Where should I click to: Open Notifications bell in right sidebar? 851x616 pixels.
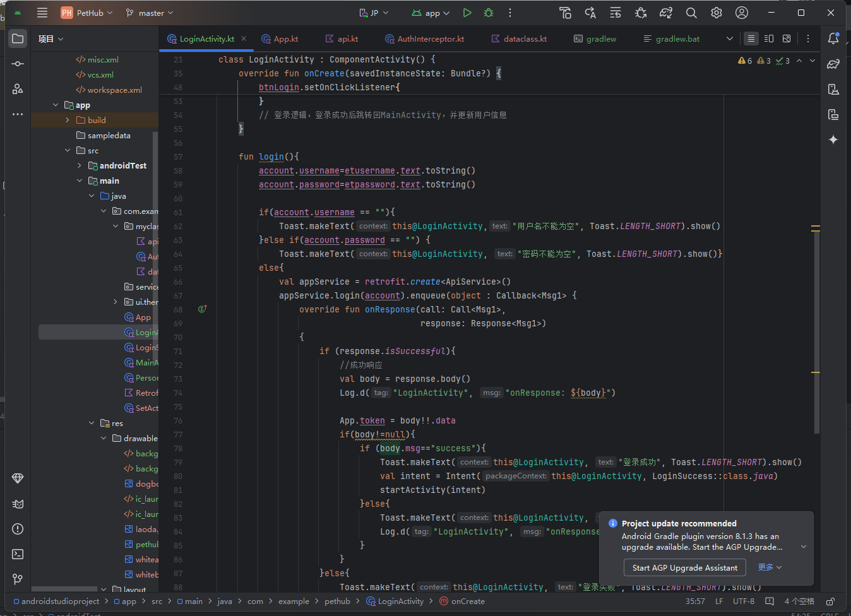coord(833,39)
